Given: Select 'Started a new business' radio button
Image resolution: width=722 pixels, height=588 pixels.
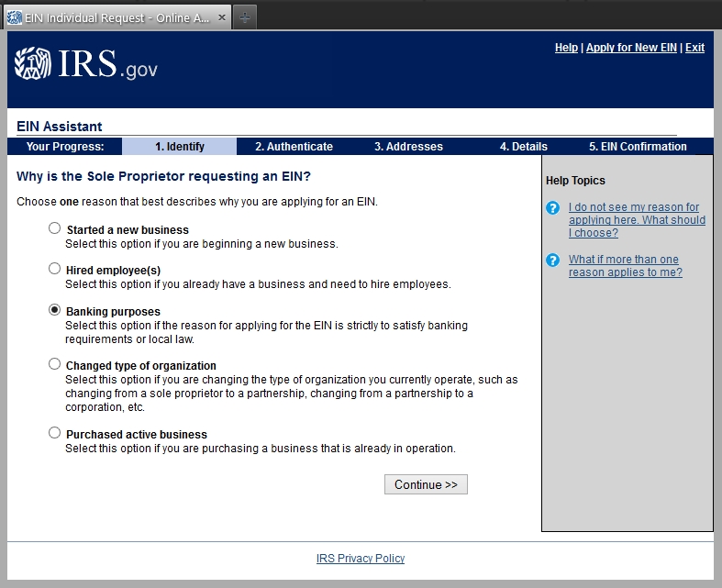Looking at the screenshot, I should pos(54,227).
